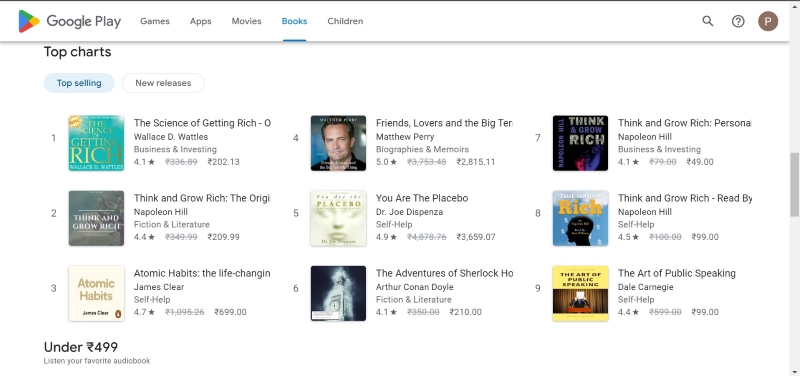Open The Science of Getting Rich title
The height and width of the screenshot is (376, 800).
click(x=202, y=123)
